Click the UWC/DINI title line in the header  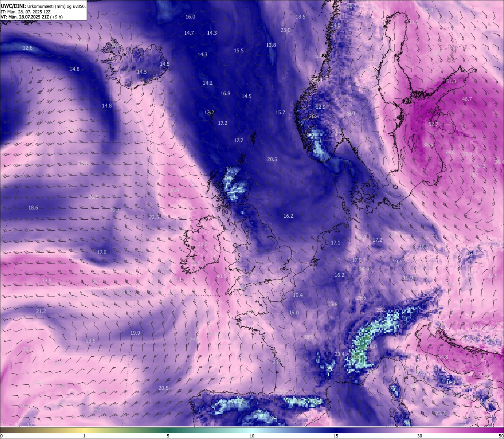[x=43, y=6]
